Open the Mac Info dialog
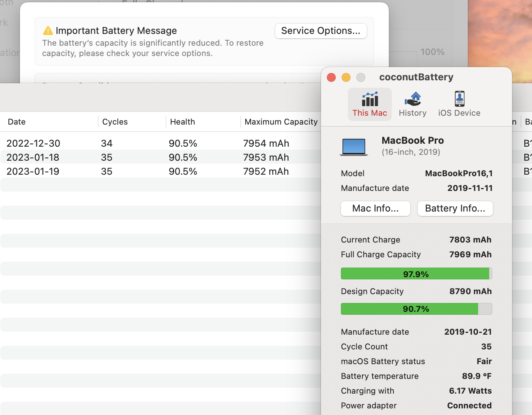This screenshot has width=532, height=415. pyautogui.click(x=375, y=209)
